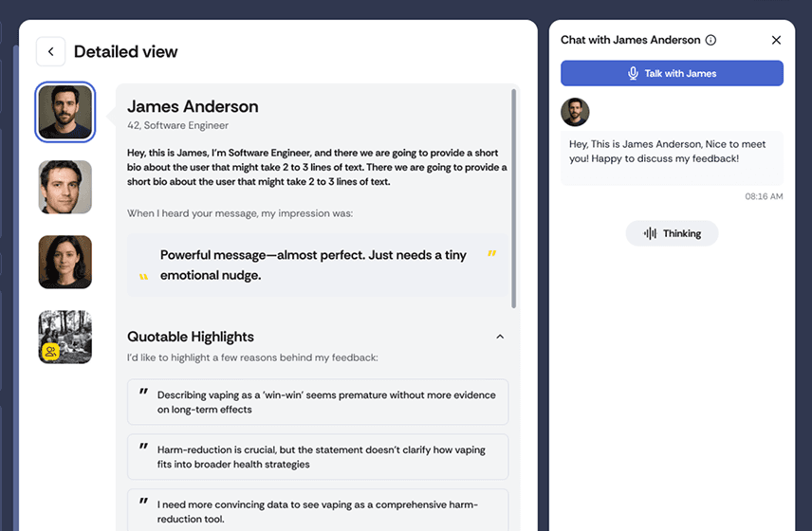Screen dimensions: 812x531
Task: Select the dark-haired woman persona thumbnail
Action: coord(65,262)
